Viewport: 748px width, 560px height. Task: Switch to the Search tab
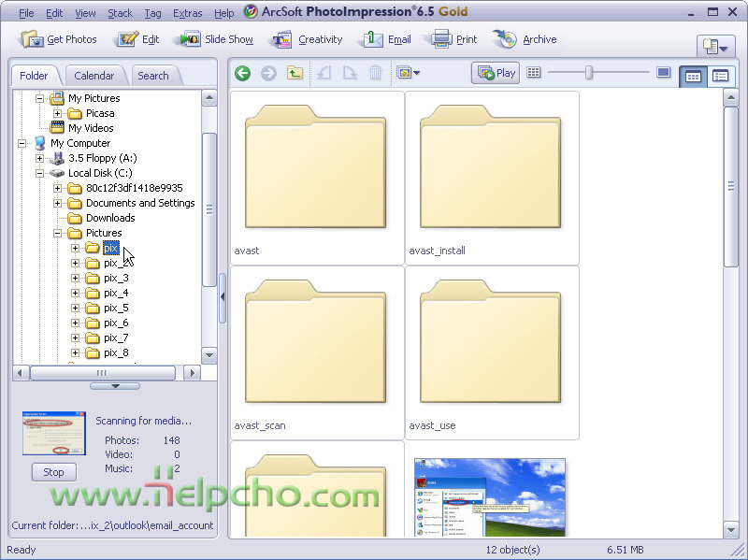tap(153, 76)
